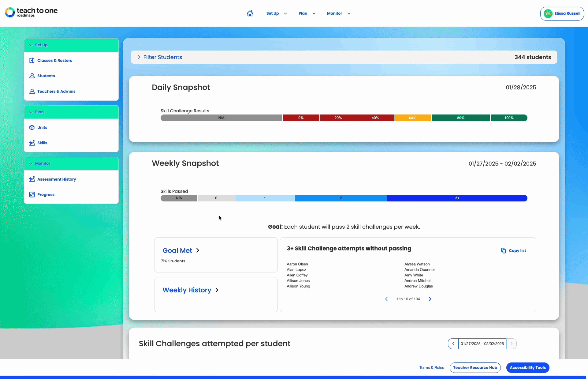Click the 01/27/2025 - 02/02/2025 date field
Viewport: 588px width, 379px height.
tap(482, 343)
